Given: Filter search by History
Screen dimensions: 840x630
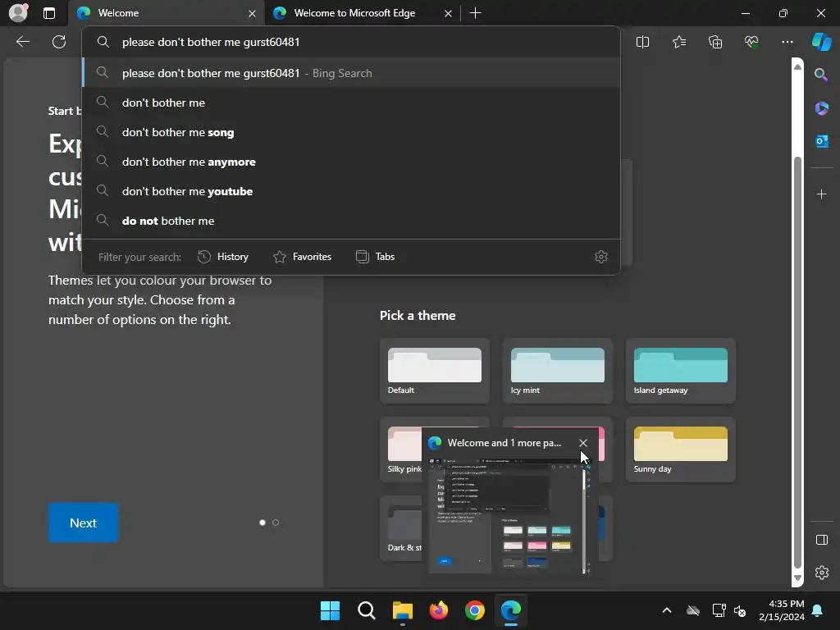Looking at the screenshot, I should point(223,257).
